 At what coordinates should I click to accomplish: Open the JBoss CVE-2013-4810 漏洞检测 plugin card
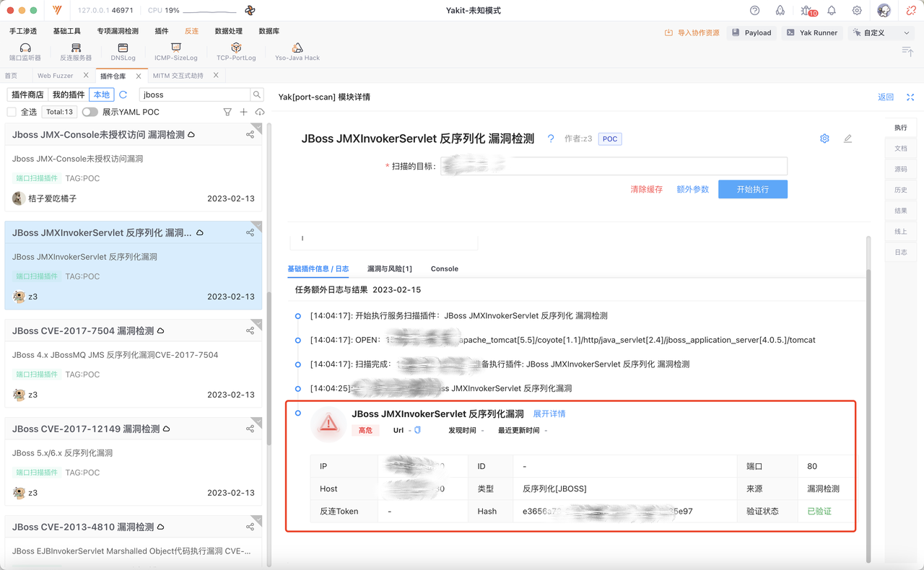[134, 542]
